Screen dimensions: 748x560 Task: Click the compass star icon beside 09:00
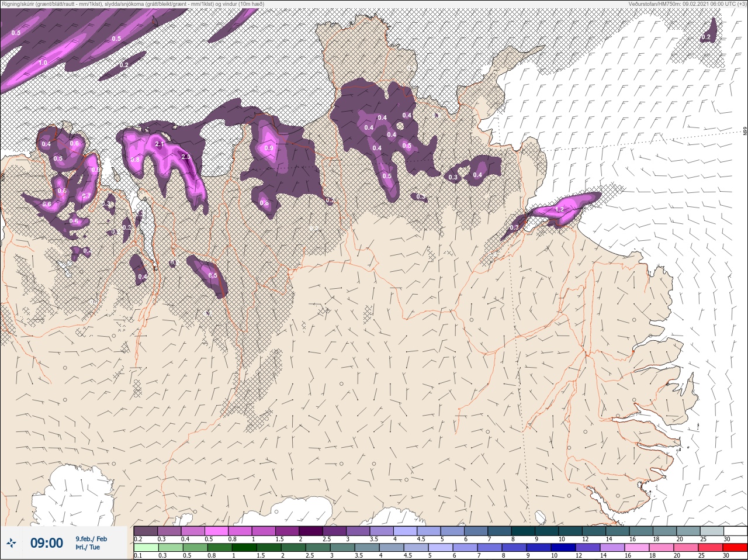click(x=11, y=543)
